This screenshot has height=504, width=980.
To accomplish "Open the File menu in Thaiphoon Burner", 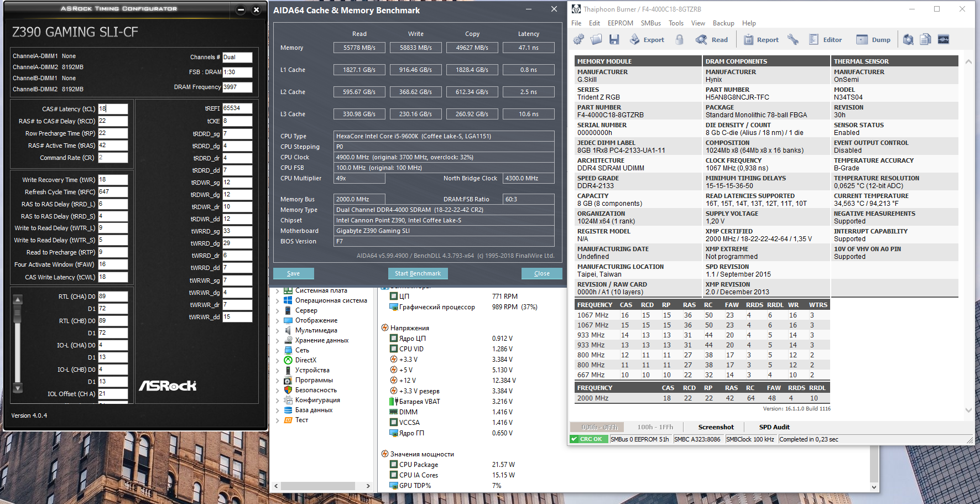I will click(x=576, y=23).
